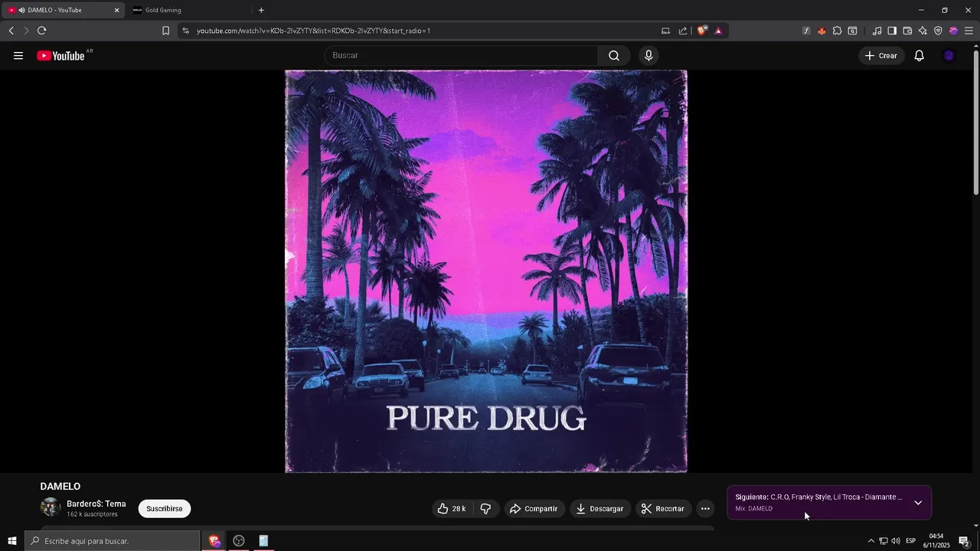This screenshot has width=980, height=551.
Task: Go to the YouTube home logo
Action: pyautogui.click(x=60, y=56)
